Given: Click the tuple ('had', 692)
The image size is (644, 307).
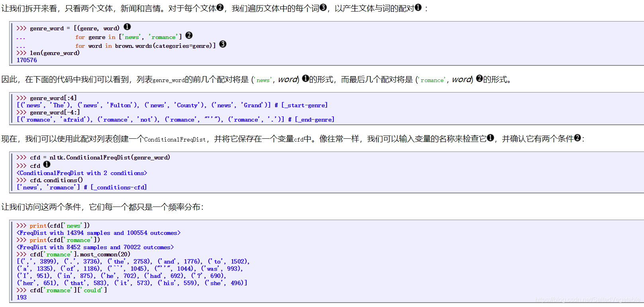Looking at the screenshot, I should coord(164,276).
